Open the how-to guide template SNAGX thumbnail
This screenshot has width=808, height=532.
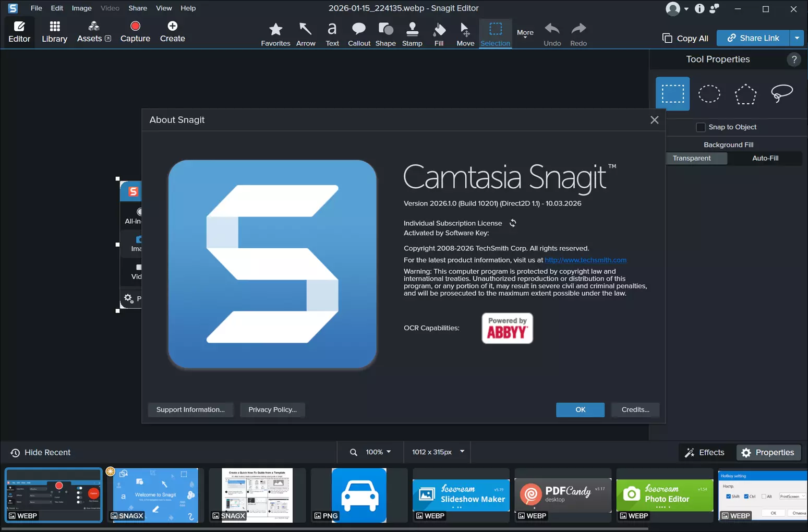(257, 495)
